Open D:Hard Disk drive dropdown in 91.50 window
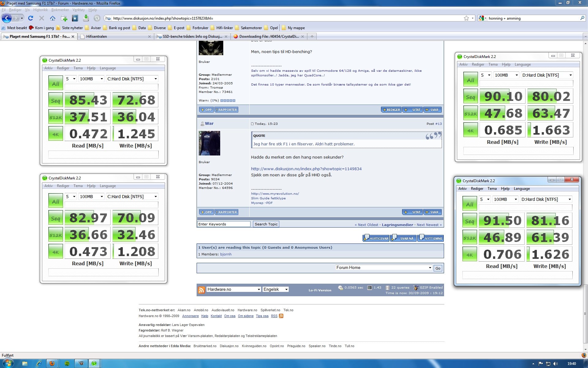The width and height of the screenshot is (588, 368). (546, 199)
